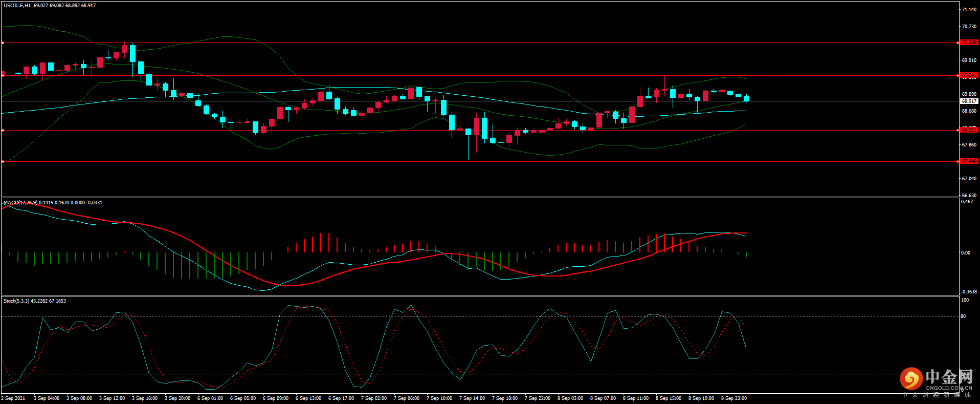Select the USOIL.E,H1 symbol label

click(17, 6)
